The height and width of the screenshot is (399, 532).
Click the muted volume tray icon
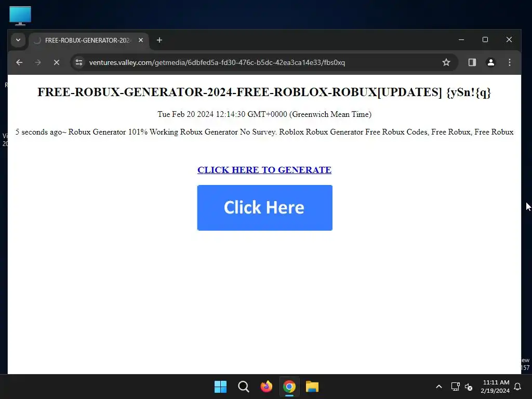[x=469, y=387]
